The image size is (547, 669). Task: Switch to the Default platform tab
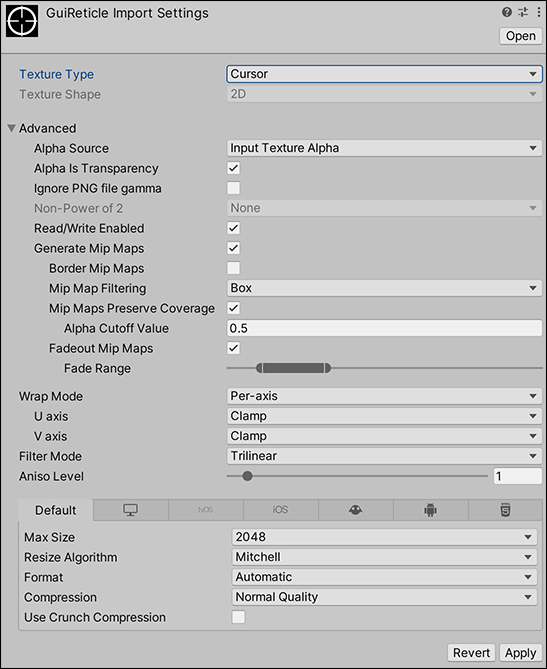pyautogui.click(x=55, y=510)
